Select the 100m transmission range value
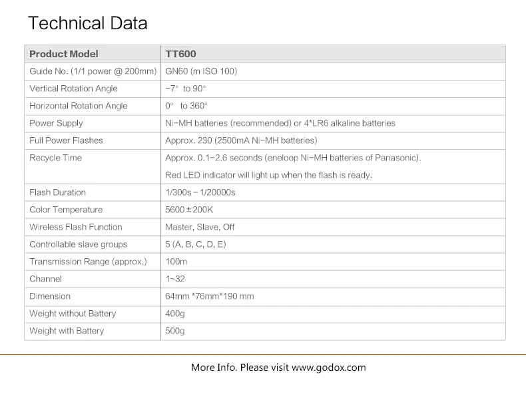Screen dimensions: 526x420 tap(176, 262)
